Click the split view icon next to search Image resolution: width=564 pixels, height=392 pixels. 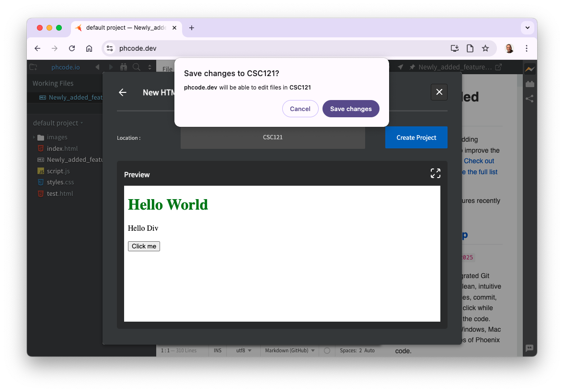click(x=150, y=67)
